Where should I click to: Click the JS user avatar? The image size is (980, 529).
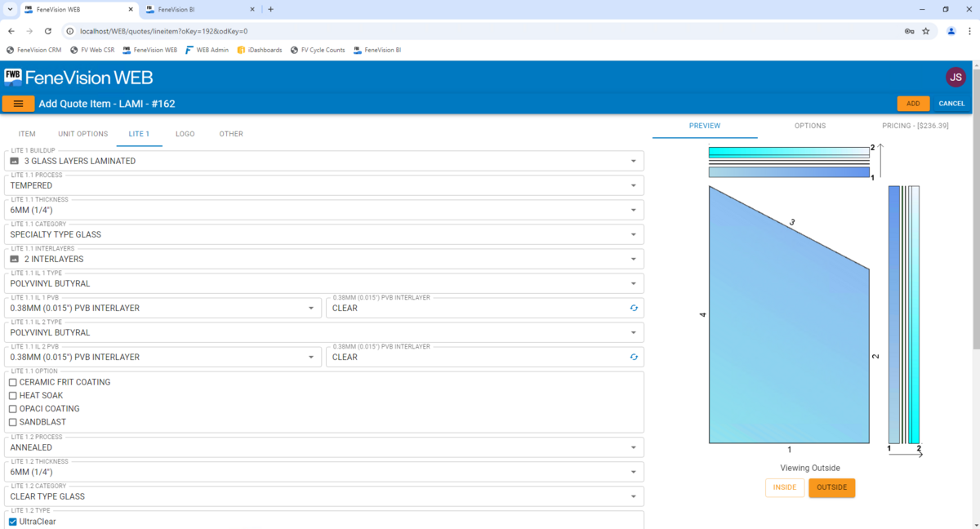(x=955, y=77)
